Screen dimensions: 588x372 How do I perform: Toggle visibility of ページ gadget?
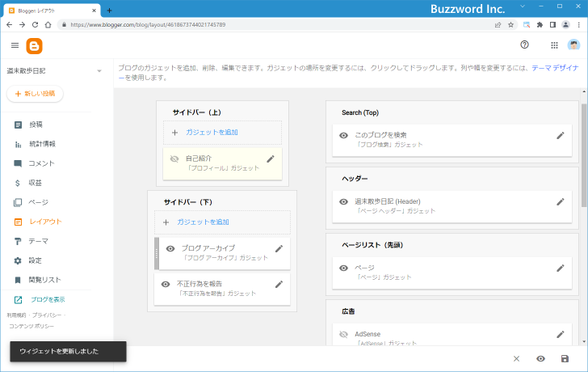click(x=343, y=268)
